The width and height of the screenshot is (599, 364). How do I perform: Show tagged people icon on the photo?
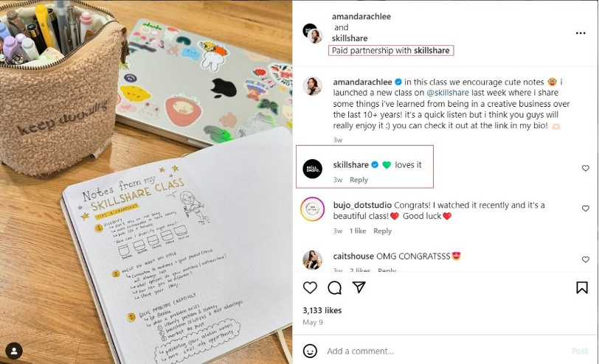click(14, 351)
